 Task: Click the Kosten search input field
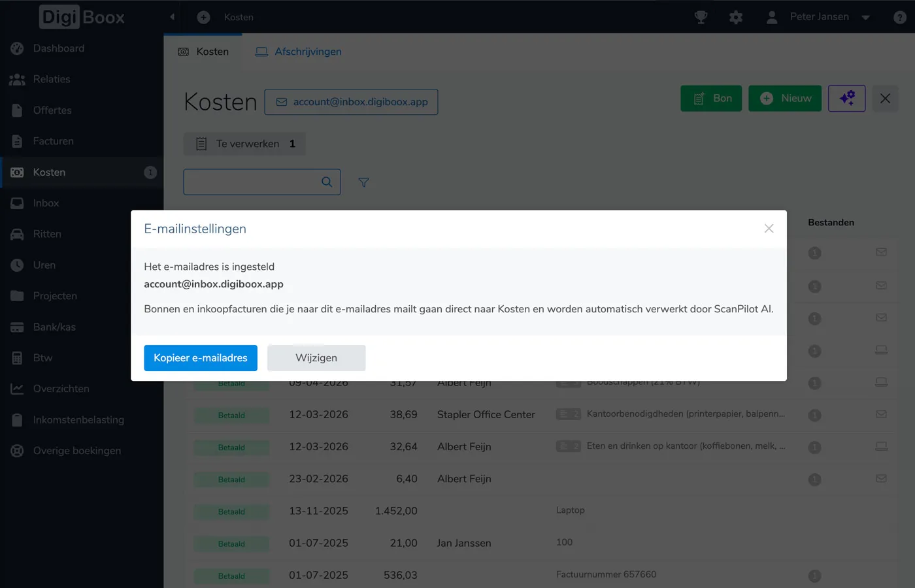coord(252,182)
